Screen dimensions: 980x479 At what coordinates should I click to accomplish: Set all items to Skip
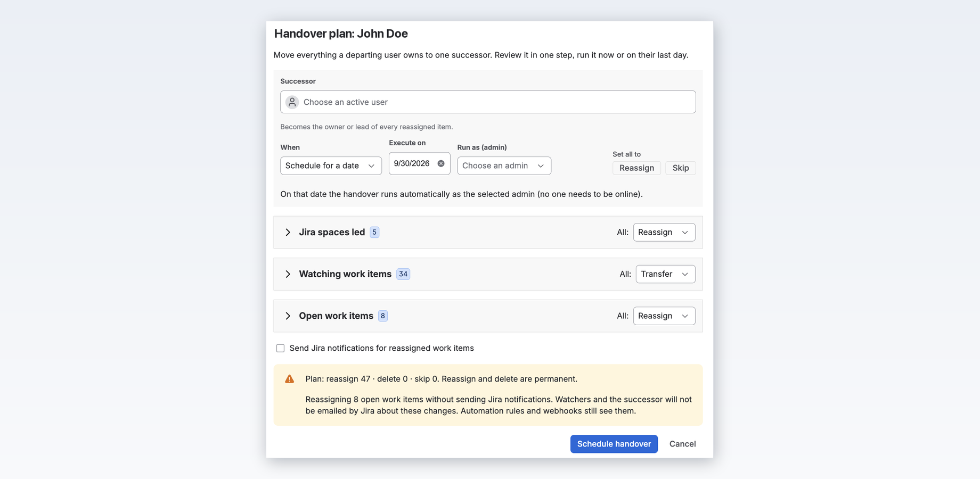[680, 168]
